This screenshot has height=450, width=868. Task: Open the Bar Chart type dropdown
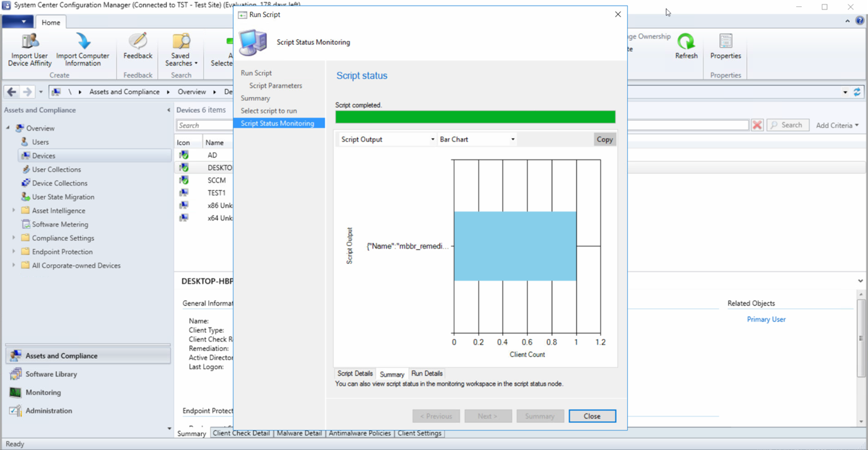[477, 139]
